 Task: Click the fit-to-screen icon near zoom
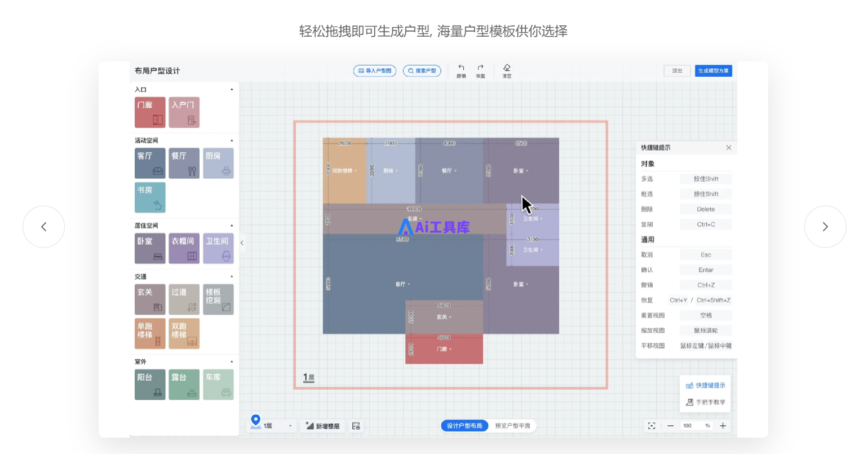click(x=652, y=426)
